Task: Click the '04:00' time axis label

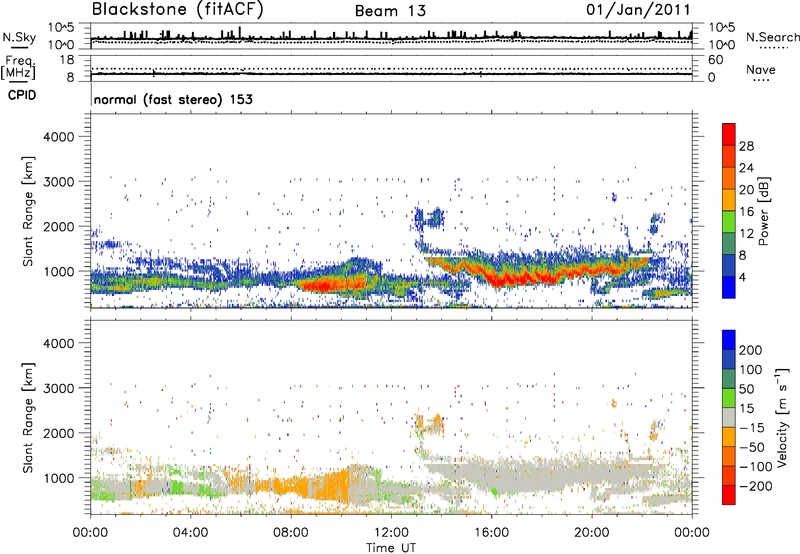Action: [191, 533]
